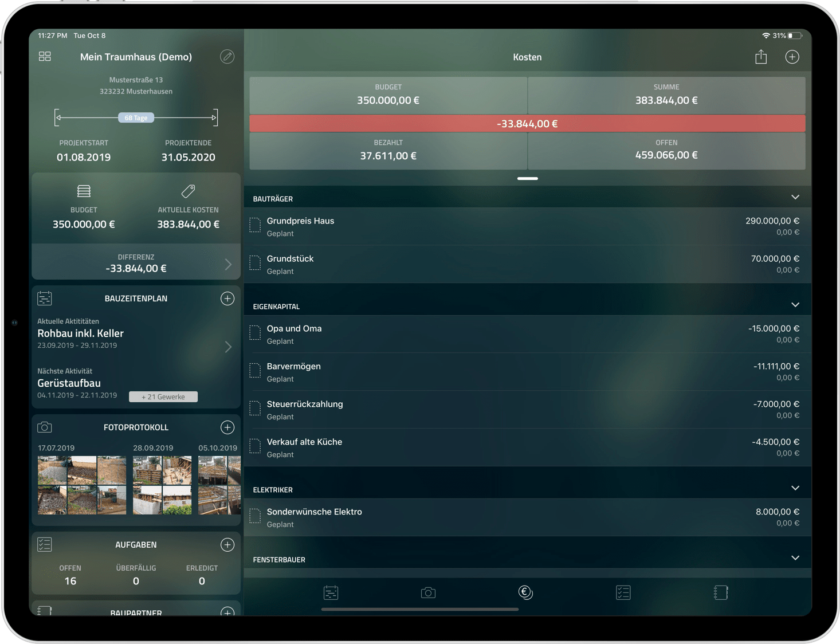Open the Summe 383.844,00 € summary tile
This screenshot has height=644, width=840.
pos(666,95)
